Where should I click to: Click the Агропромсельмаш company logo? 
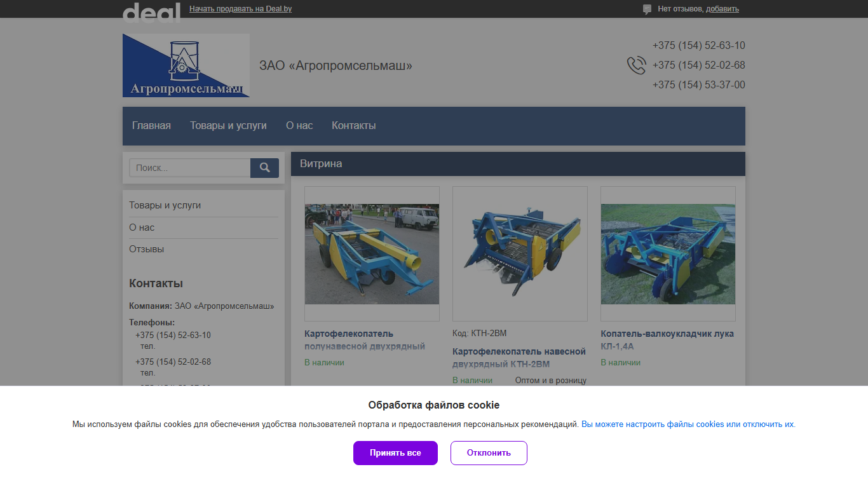186,65
